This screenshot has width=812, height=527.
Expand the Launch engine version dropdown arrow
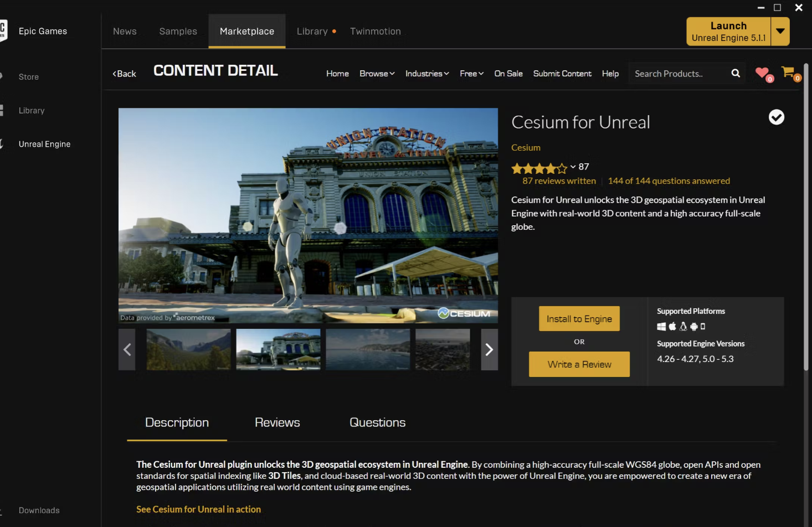point(780,31)
